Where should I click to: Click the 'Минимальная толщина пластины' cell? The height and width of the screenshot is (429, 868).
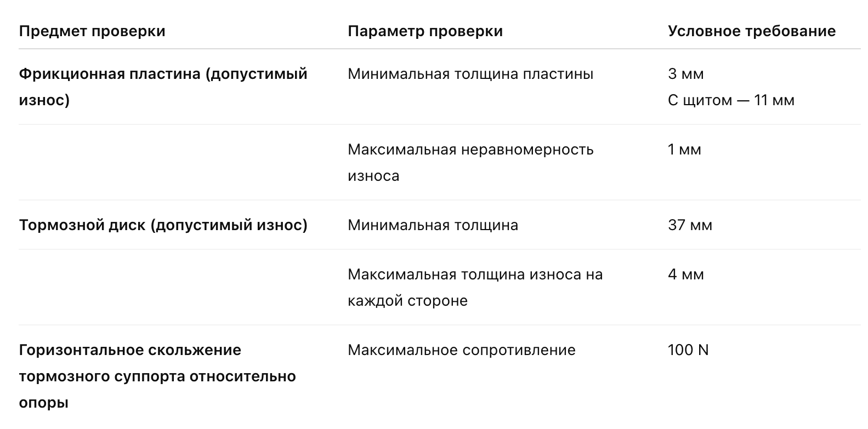coord(470,74)
